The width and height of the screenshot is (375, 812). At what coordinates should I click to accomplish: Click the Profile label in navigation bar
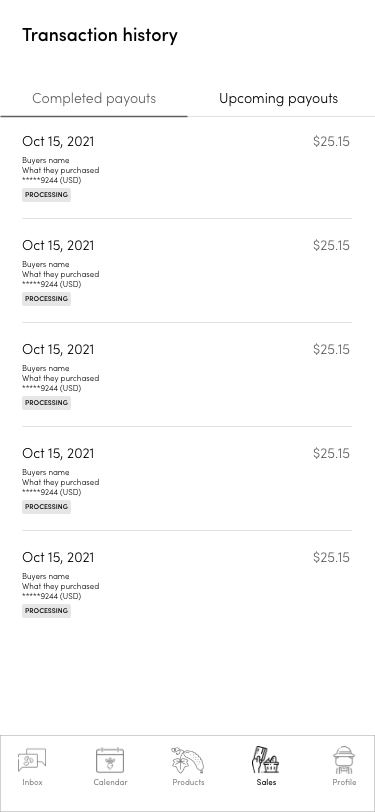pos(344,782)
